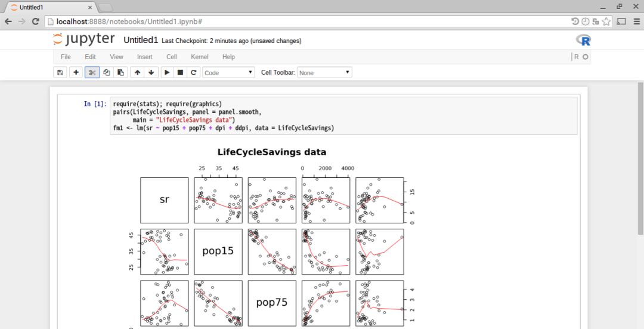Image resolution: width=644 pixels, height=329 pixels.
Task: Rename notebook title Untitled1
Action: point(141,40)
